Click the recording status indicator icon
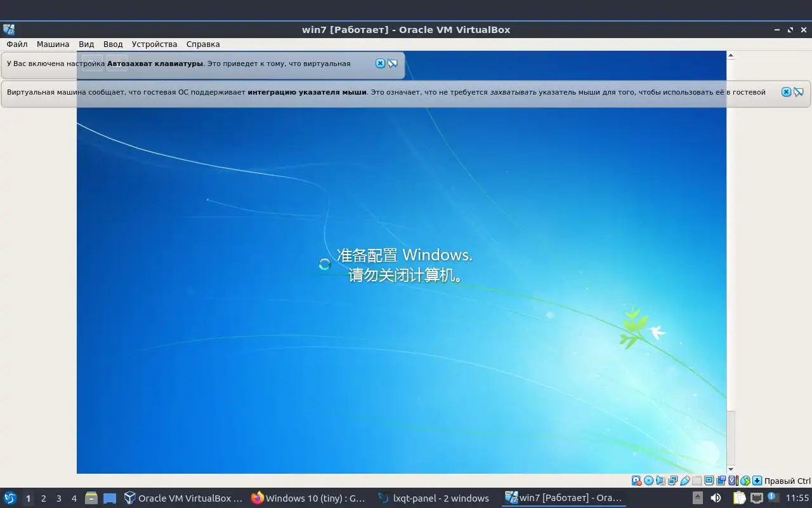812x508 pixels. tap(721, 481)
